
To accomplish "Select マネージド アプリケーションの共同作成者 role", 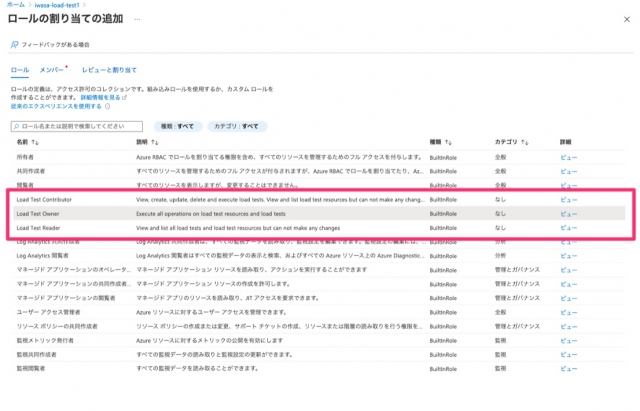I will click(x=319, y=284).
